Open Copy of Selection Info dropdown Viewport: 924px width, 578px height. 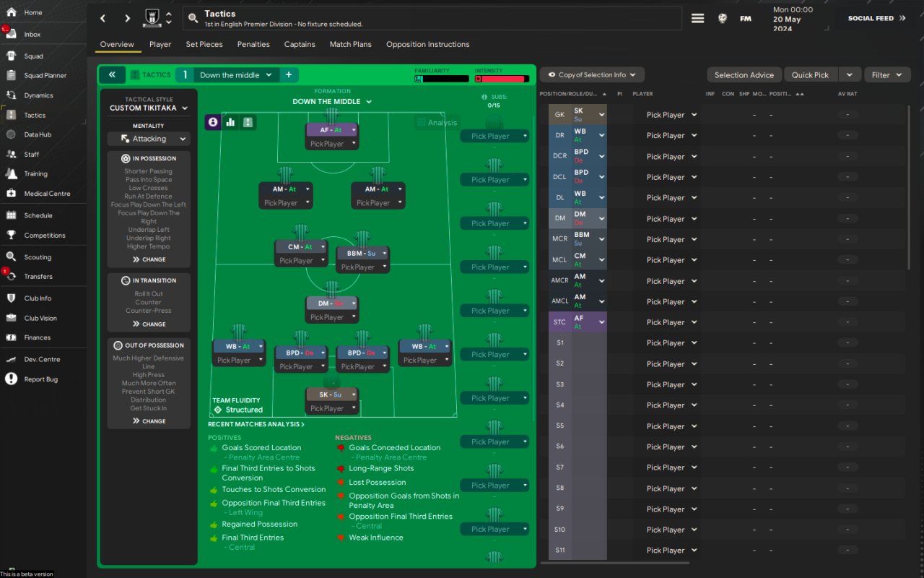pos(592,74)
